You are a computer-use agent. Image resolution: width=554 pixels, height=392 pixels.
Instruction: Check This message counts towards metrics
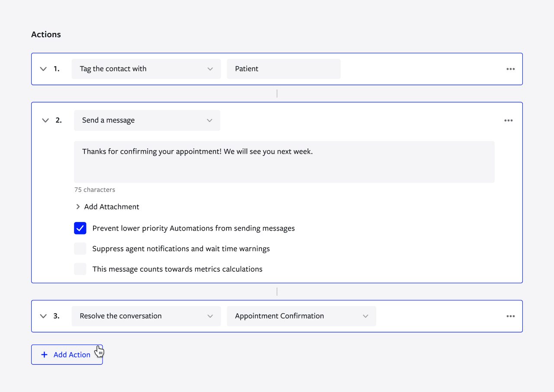click(80, 269)
